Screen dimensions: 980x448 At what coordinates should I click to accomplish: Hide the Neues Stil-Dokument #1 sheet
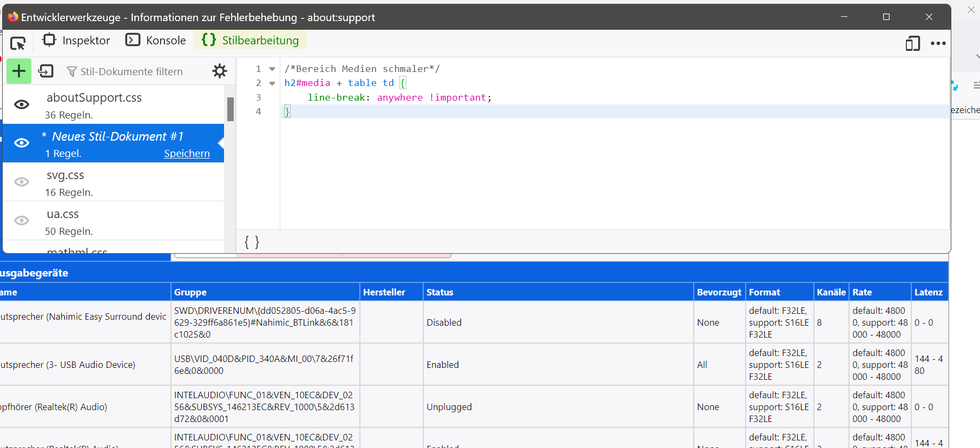(22, 143)
